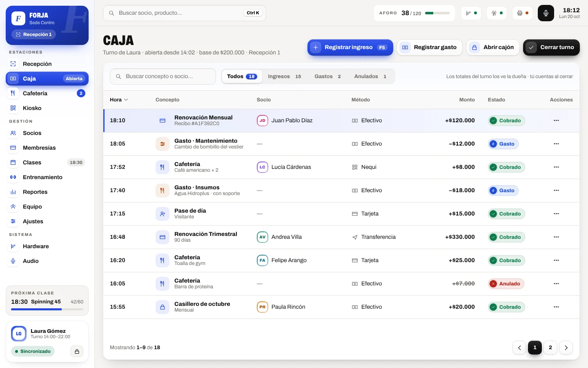Open actions menu for anulado Barra de proteína row
This screenshot has width=588, height=368.
pyautogui.click(x=556, y=284)
